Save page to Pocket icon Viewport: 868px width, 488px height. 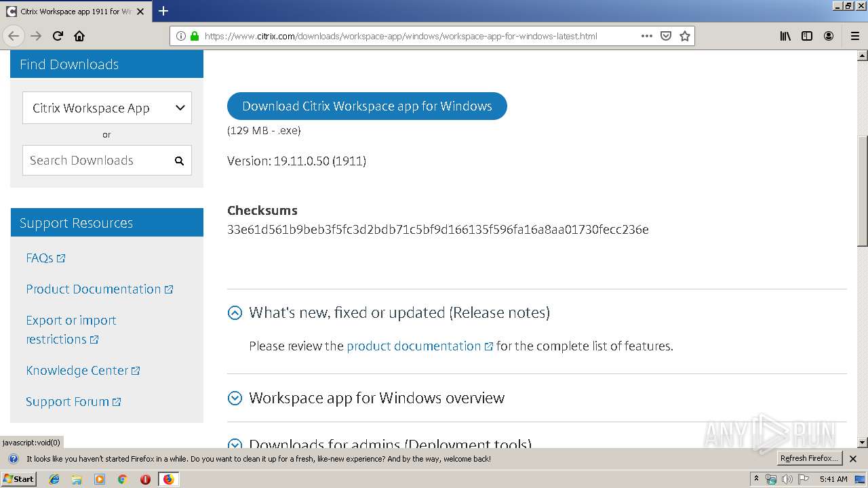pyautogui.click(x=666, y=36)
